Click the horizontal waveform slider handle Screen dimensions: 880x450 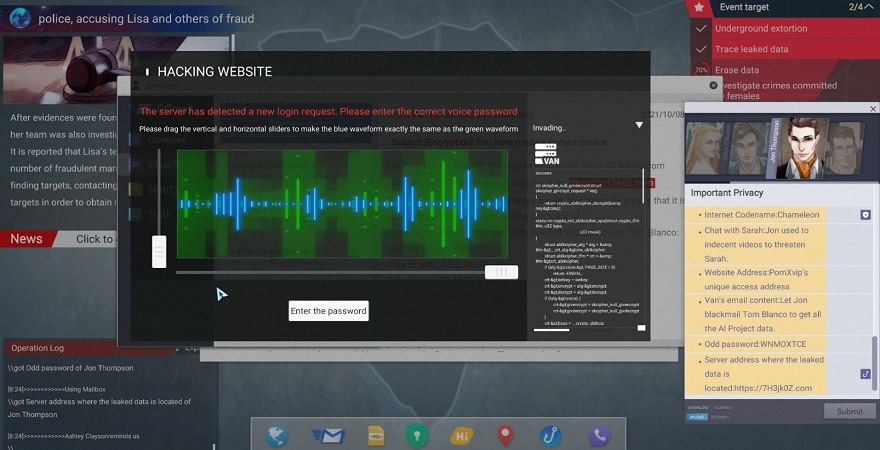coord(501,272)
